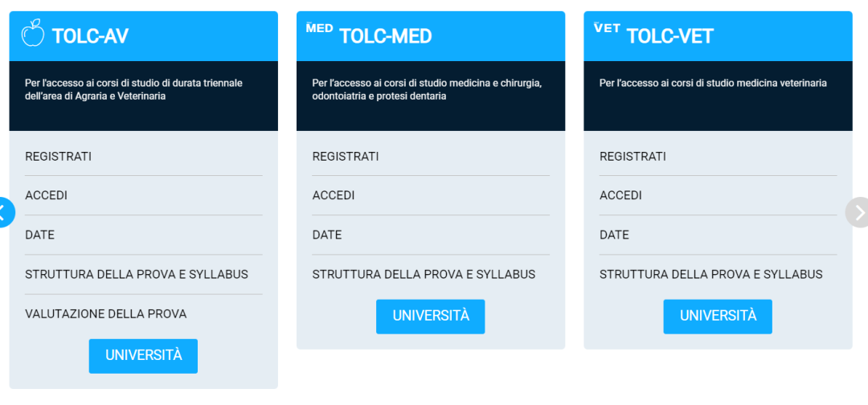Open REGISTRATI under TOLC-VET

point(633,156)
